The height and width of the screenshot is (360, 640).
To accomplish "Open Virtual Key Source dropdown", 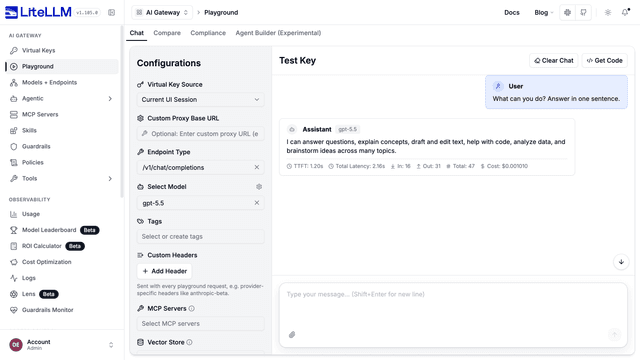I will click(200, 100).
